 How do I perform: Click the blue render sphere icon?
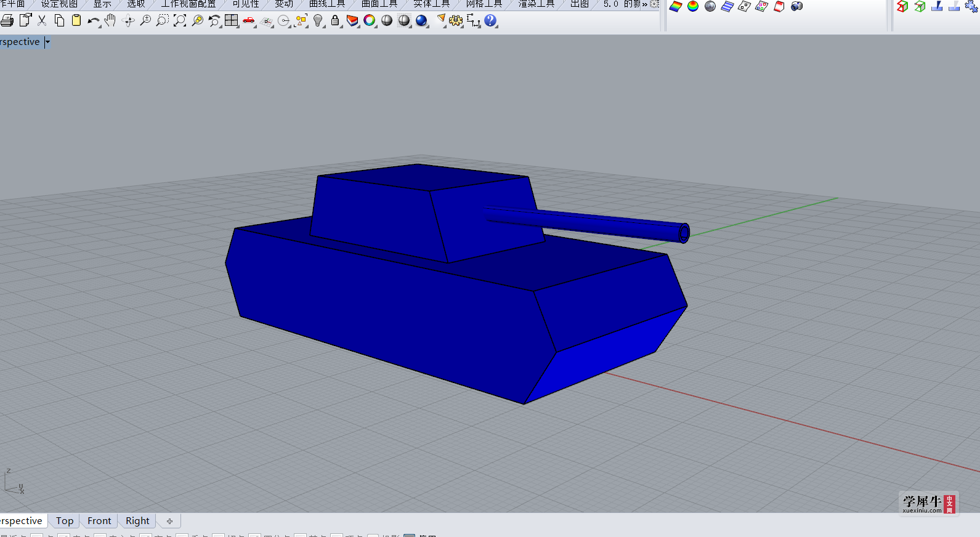point(421,20)
